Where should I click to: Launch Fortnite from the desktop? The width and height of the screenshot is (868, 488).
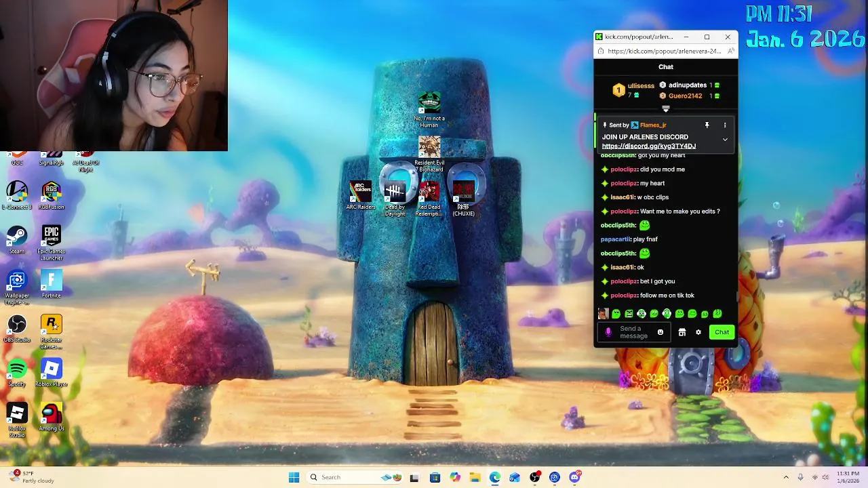coord(52,283)
